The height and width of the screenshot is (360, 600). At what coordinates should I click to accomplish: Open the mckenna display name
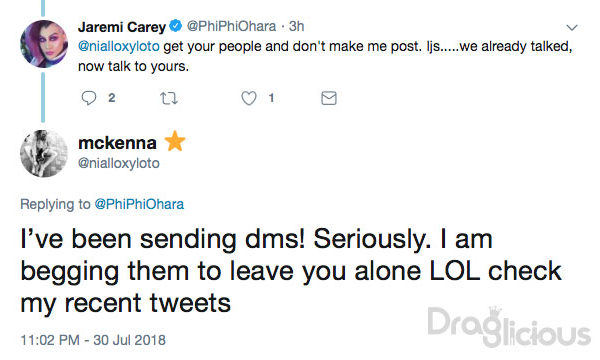pos(117,143)
